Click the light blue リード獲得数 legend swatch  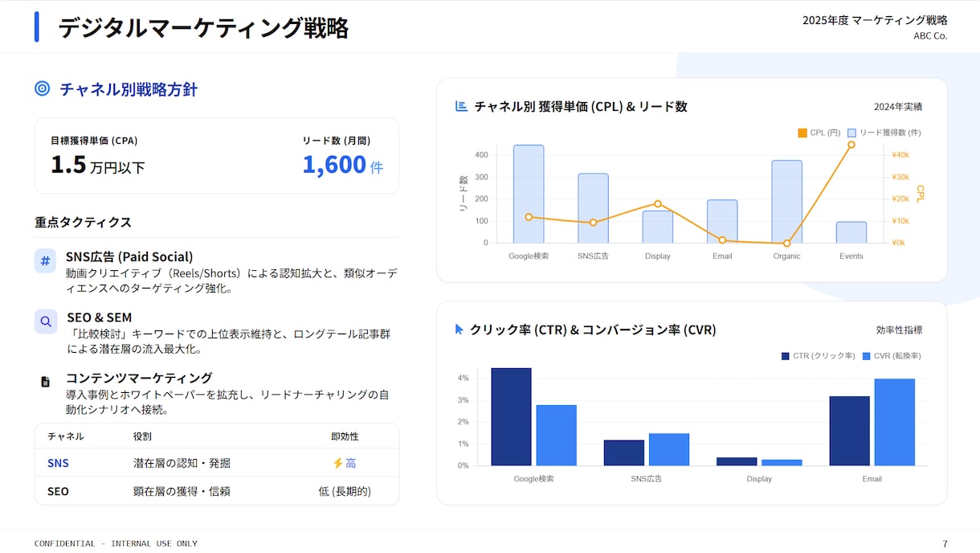851,133
